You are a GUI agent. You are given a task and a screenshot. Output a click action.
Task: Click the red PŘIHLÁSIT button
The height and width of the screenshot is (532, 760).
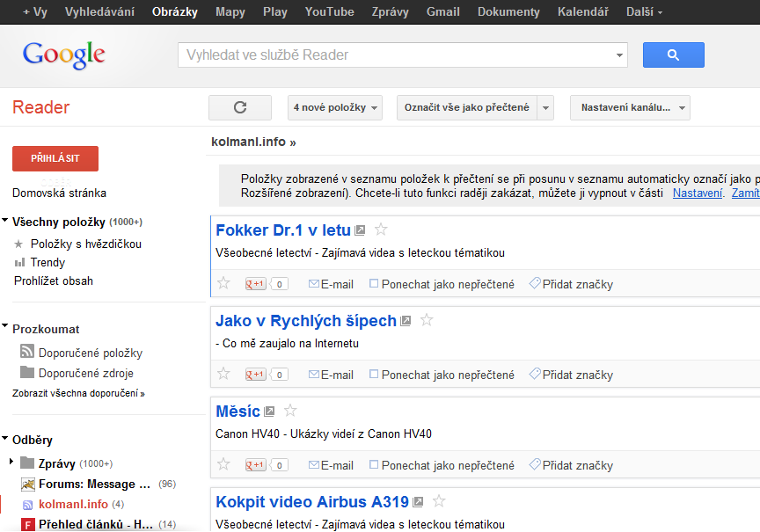55,158
